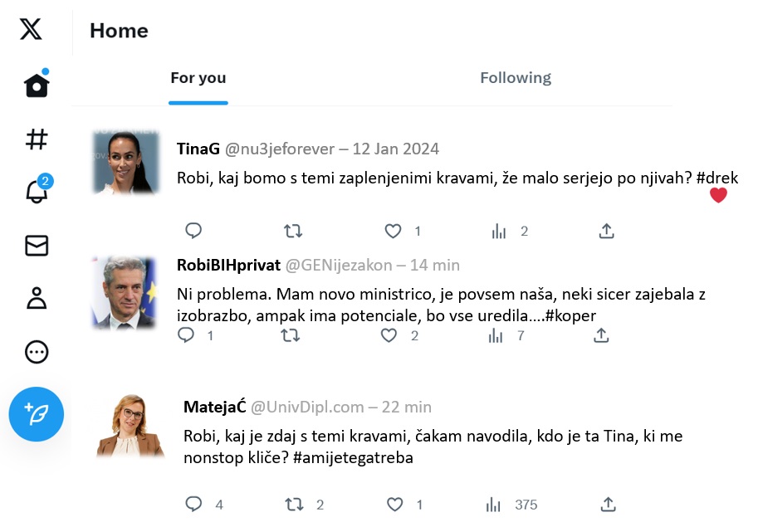Open the Home sidebar icon
The height and width of the screenshot is (532, 758).
pyautogui.click(x=37, y=85)
